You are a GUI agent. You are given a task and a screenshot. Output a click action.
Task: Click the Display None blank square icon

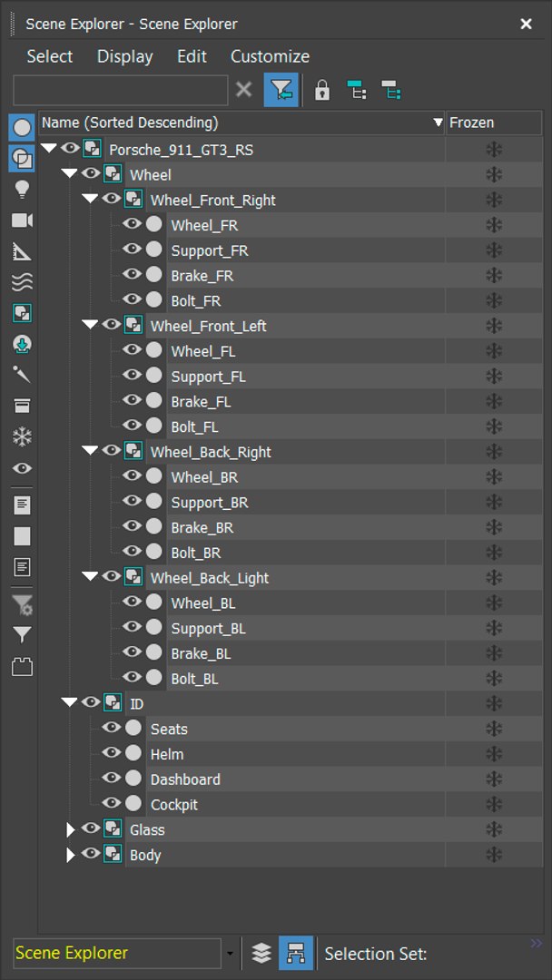coord(22,536)
